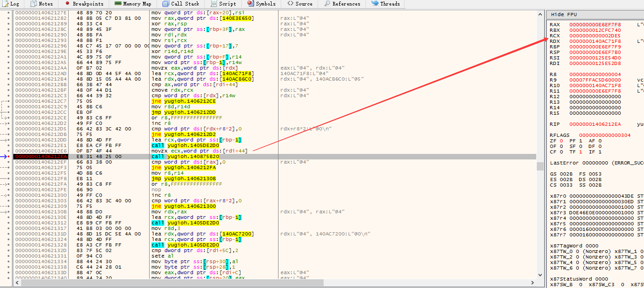
Task: Select the RAX register value 000000000E6EF7F8
Action: click(595, 24)
